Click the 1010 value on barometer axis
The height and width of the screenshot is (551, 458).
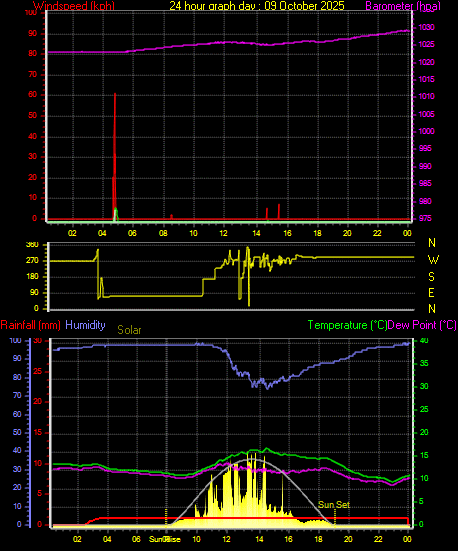[426, 96]
